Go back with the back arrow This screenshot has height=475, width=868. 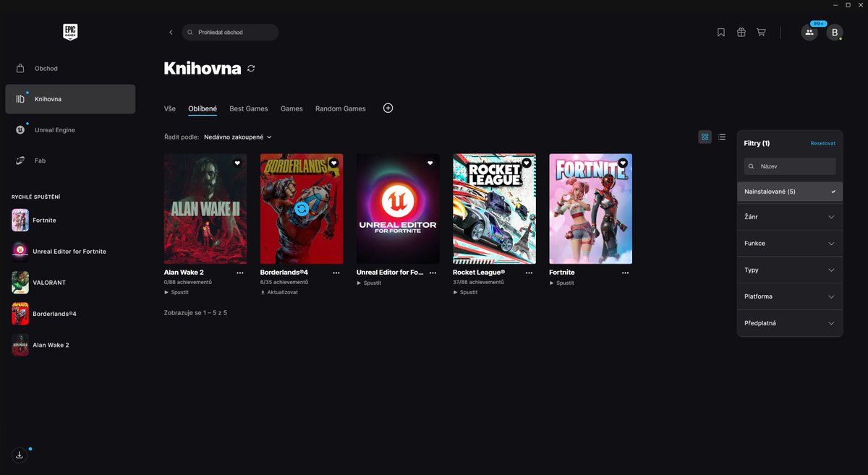click(x=171, y=33)
